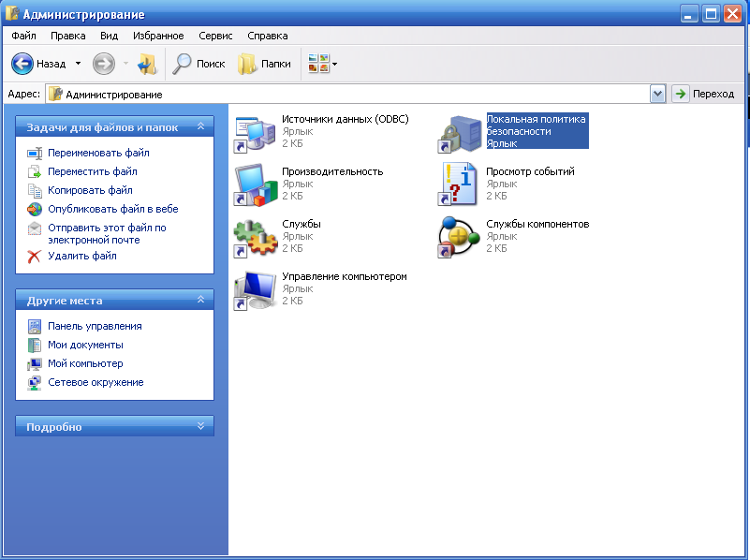Click the Копировать файл link

coord(90,190)
